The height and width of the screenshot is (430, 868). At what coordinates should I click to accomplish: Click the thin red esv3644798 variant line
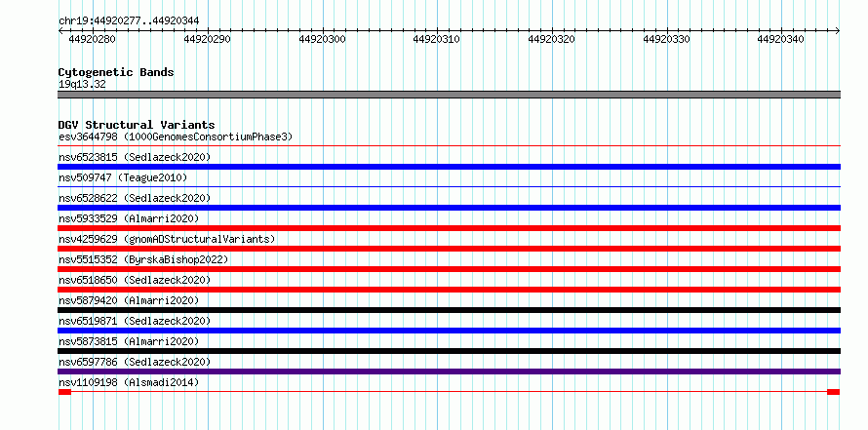click(449, 146)
